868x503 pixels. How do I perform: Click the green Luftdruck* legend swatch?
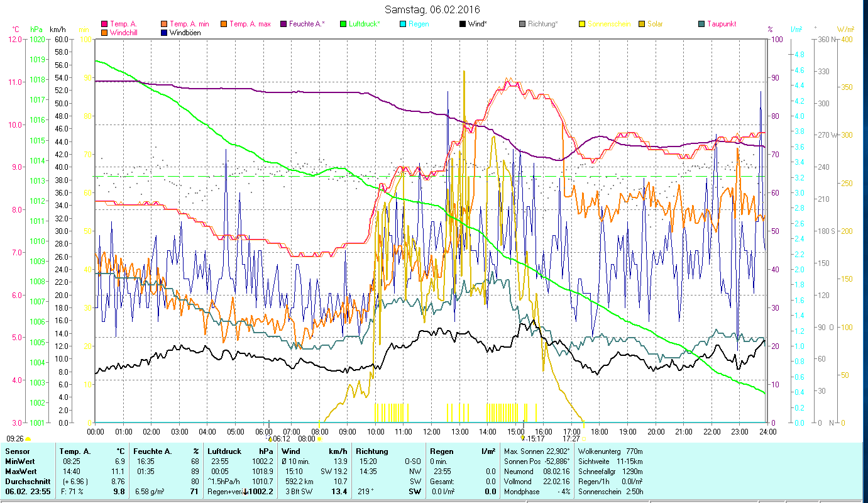(x=343, y=24)
